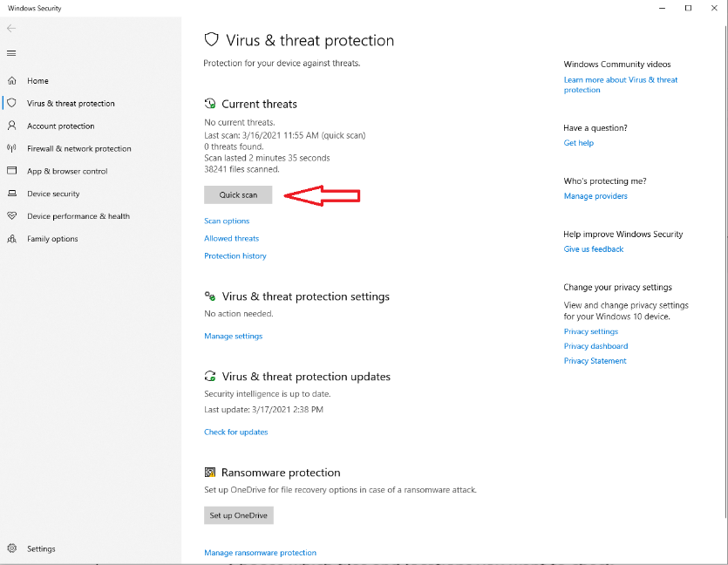Click 'Last update: 3/17/2021 2:38 PM' text
Image resolution: width=728 pixels, height=565 pixels.
click(263, 410)
